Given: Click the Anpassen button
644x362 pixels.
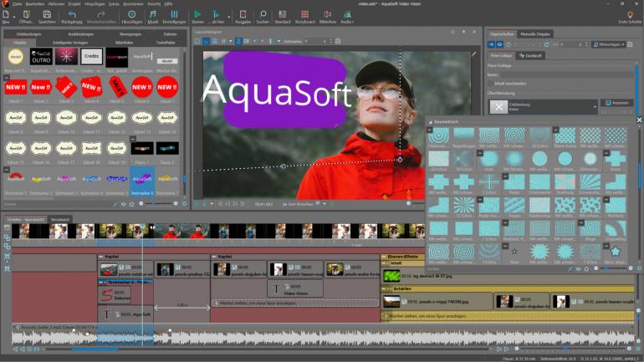Looking at the screenshot, I should click(x=618, y=103).
